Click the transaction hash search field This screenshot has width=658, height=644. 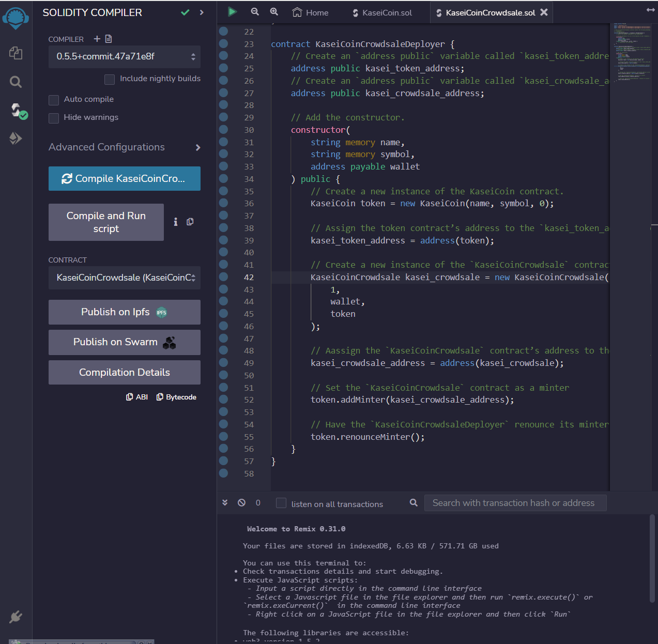point(515,503)
